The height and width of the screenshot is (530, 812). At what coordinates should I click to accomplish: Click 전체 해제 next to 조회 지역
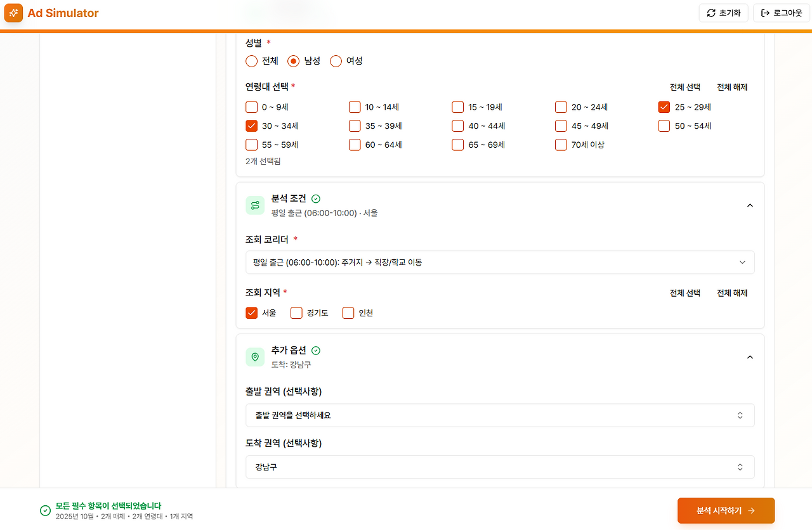[731, 292]
